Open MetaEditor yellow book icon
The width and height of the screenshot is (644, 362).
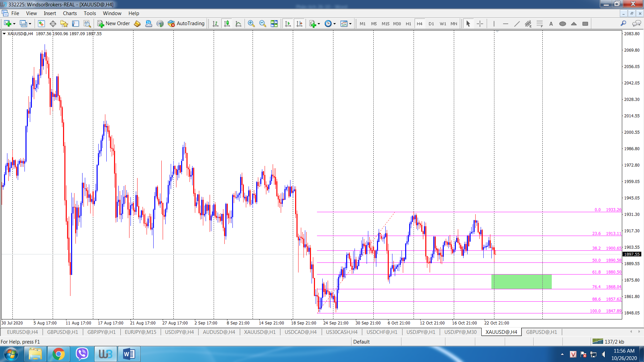click(x=137, y=23)
